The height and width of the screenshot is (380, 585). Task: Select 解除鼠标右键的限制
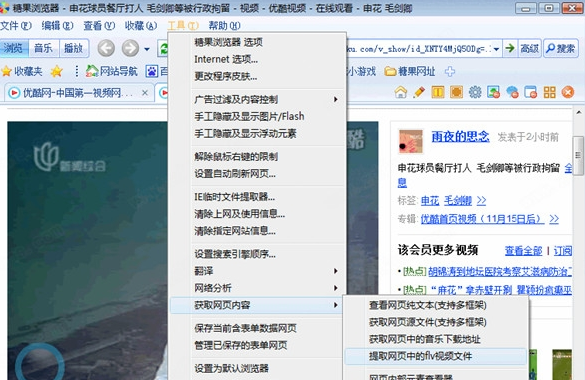257,157
